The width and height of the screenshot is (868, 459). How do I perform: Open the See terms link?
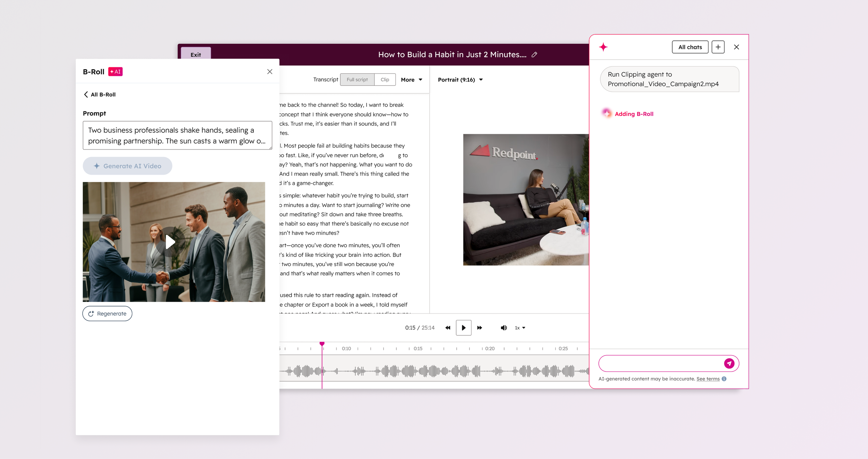click(x=708, y=379)
